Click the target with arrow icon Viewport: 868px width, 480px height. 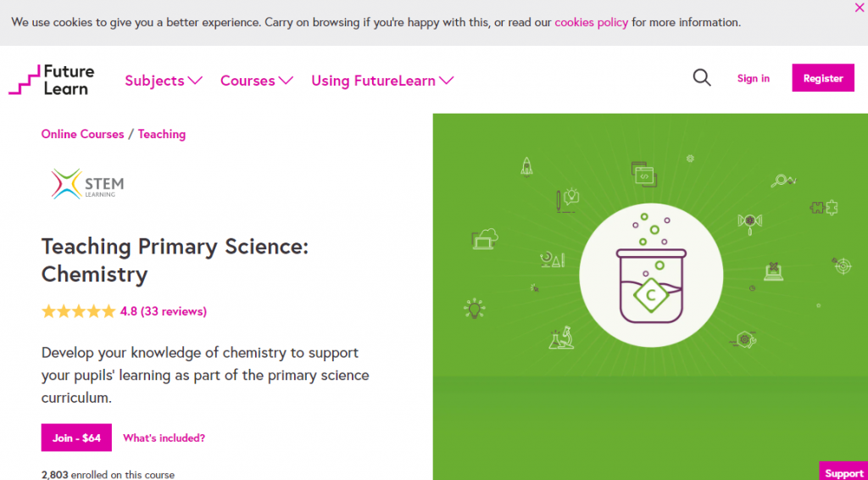tap(842, 265)
